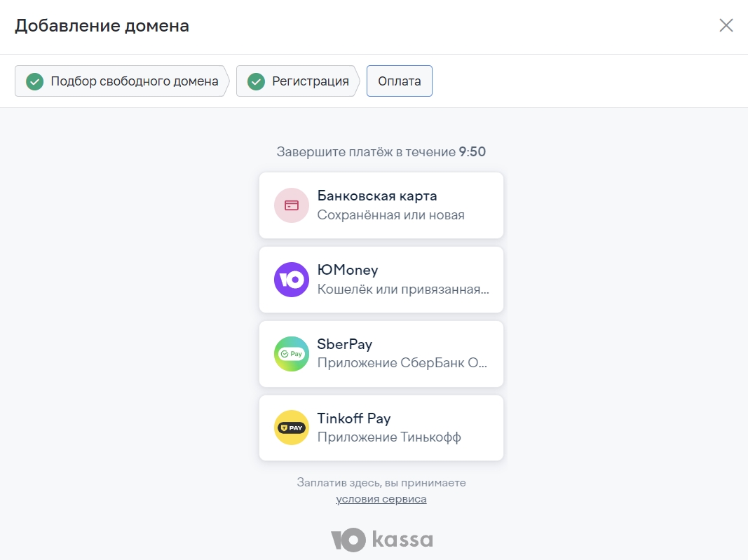Select the Оплата step tab
Screen dimensions: 748x560
[x=400, y=81]
